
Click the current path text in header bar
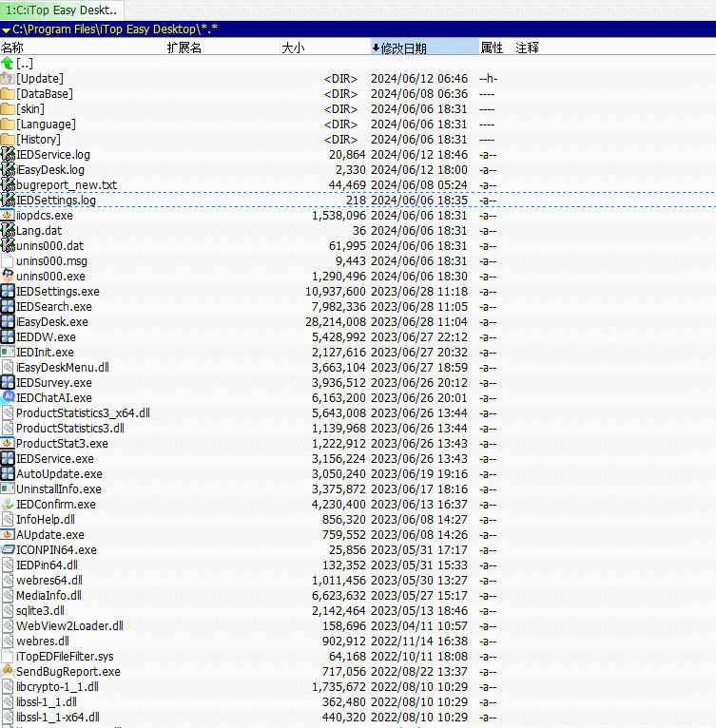point(115,29)
